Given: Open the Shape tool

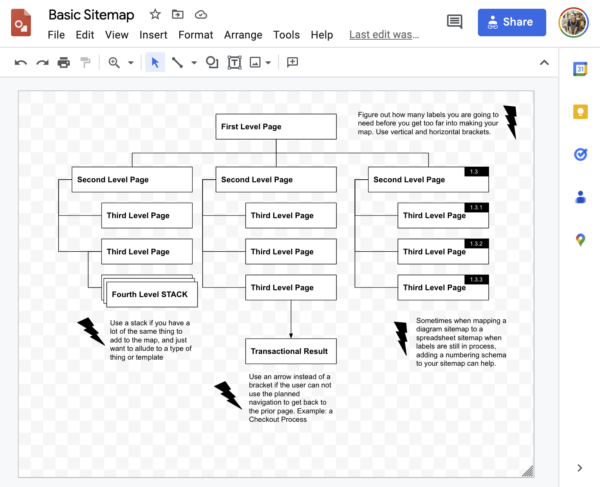Looking at the screenshot, I should (212, 62).
